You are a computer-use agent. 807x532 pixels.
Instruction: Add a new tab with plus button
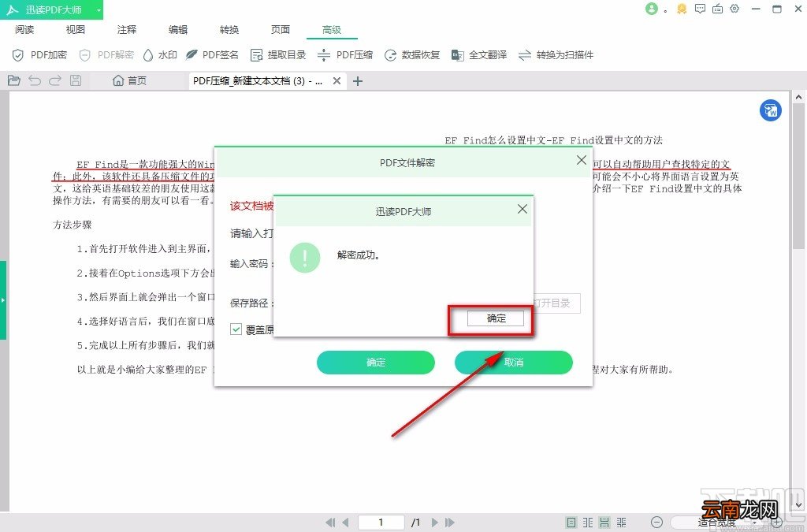[358, 80]
